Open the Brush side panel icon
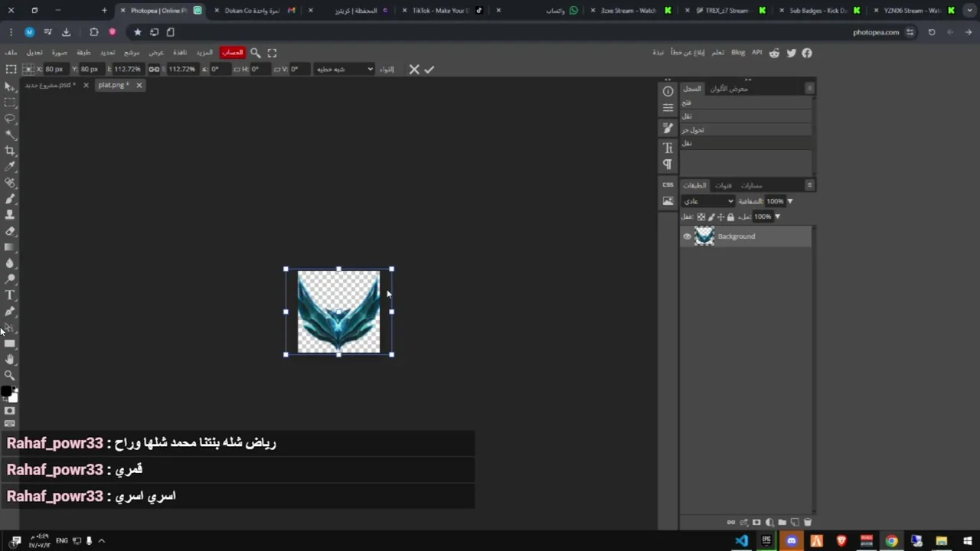The image size is (980, 551). 668,129
